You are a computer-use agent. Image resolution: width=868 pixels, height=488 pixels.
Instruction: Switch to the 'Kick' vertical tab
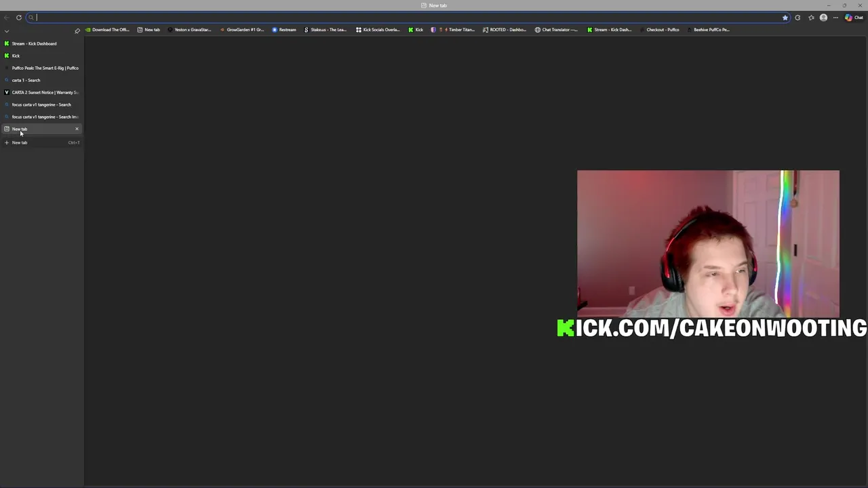coord(42,56)
